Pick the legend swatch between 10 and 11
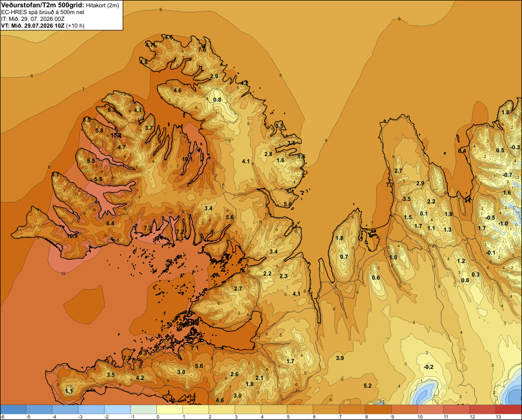The width and height of the screenshot is (522, 420). coord(431,410)
